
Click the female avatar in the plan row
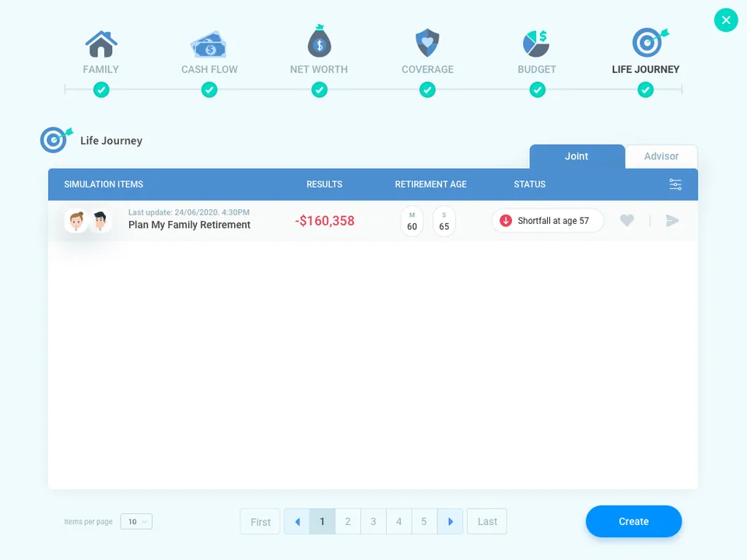click(76, 221)
